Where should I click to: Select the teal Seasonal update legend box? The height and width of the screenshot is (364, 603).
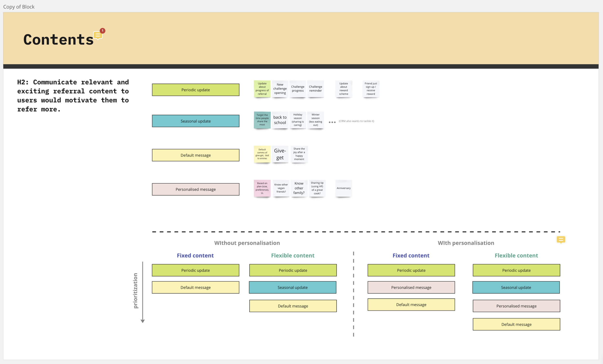point(196,121)
